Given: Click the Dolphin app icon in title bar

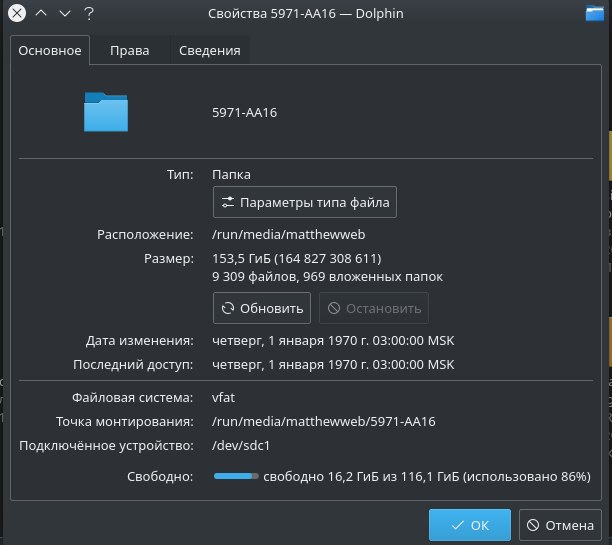Looking at the screenshot, I should [x=595, y=13].
